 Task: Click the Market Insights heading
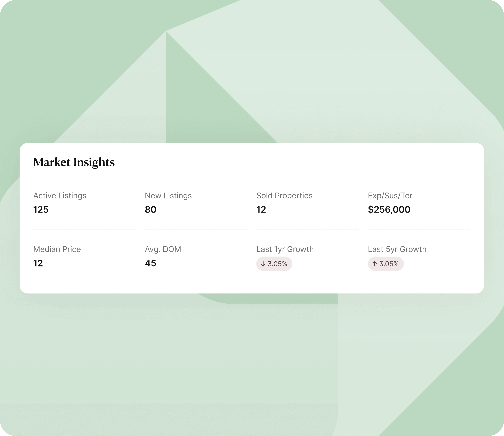click(x=74, y=162)
